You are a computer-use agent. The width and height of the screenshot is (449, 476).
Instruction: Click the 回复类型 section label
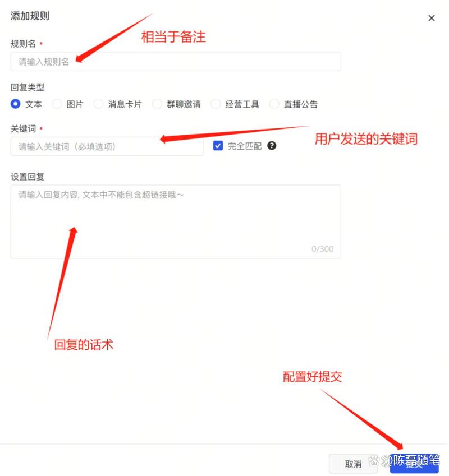[28, 87]
